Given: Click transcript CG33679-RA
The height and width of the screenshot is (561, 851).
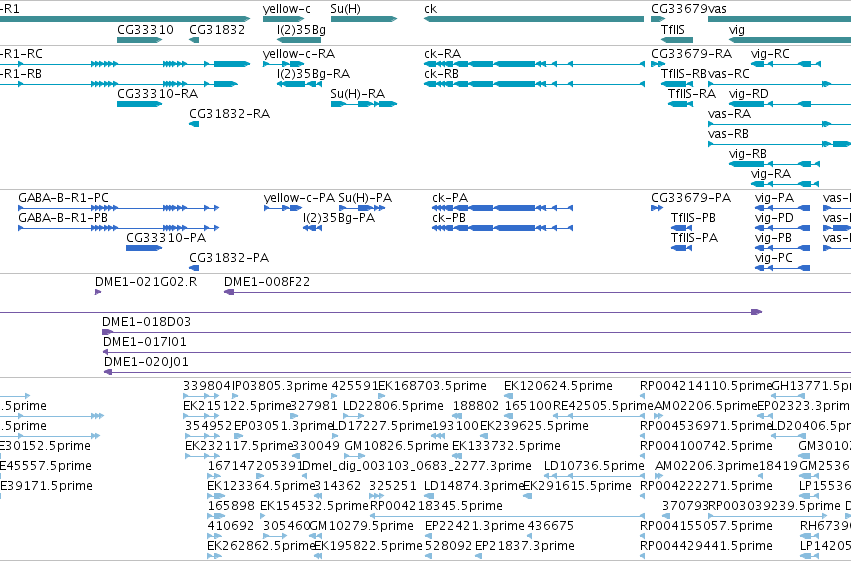Looking at the screenshot, I should (691, 54).
